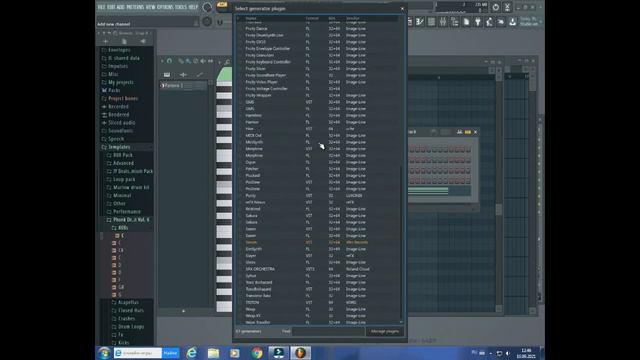The width and height of the screenshot is (640, 360).
Task: Open the ADD menu
Action: pyautogui.click(x=121, y=7)
